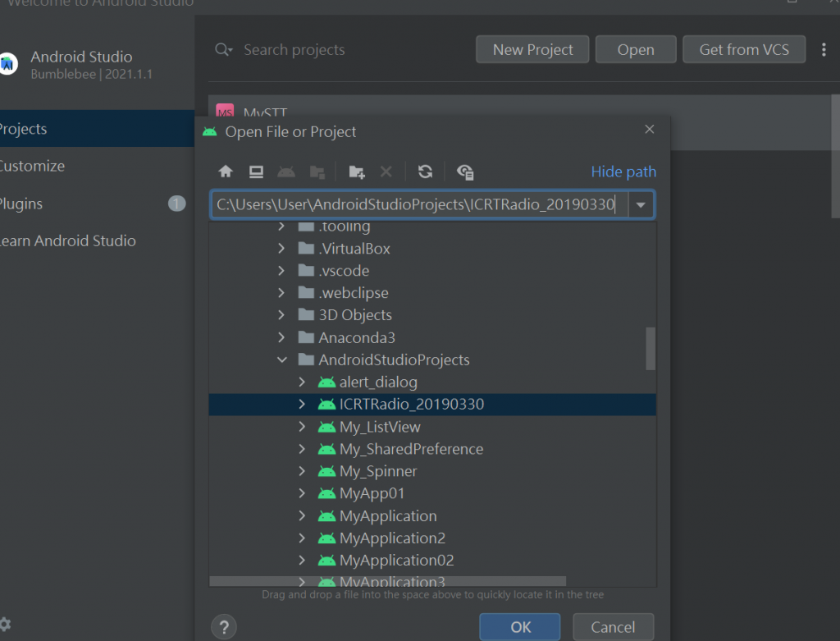840x641 pixels.
Task: Close the Open File or Project dialog
Action: click(x=650, y=129)
